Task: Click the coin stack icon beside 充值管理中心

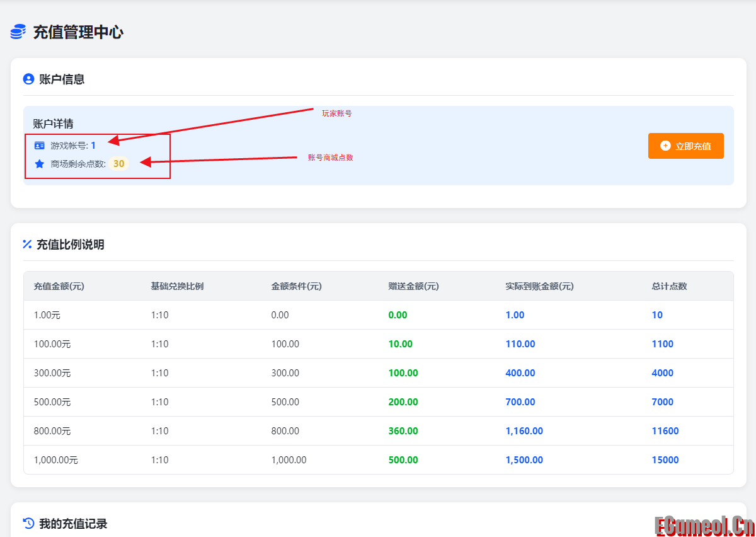Action: [18, 32]
